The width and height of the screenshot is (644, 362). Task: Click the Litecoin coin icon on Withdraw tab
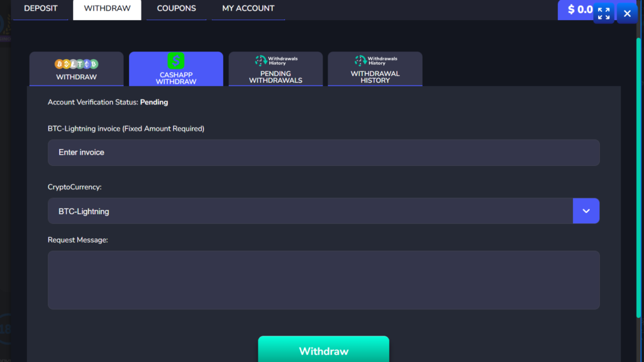pyautogui.click(x=74, y=63)
